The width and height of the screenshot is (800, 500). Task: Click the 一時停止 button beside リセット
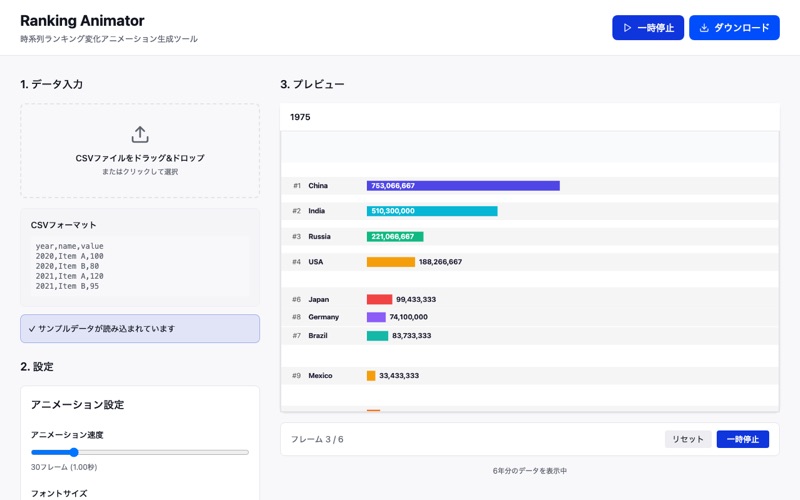pyautogui.click(x=743, y=439)
